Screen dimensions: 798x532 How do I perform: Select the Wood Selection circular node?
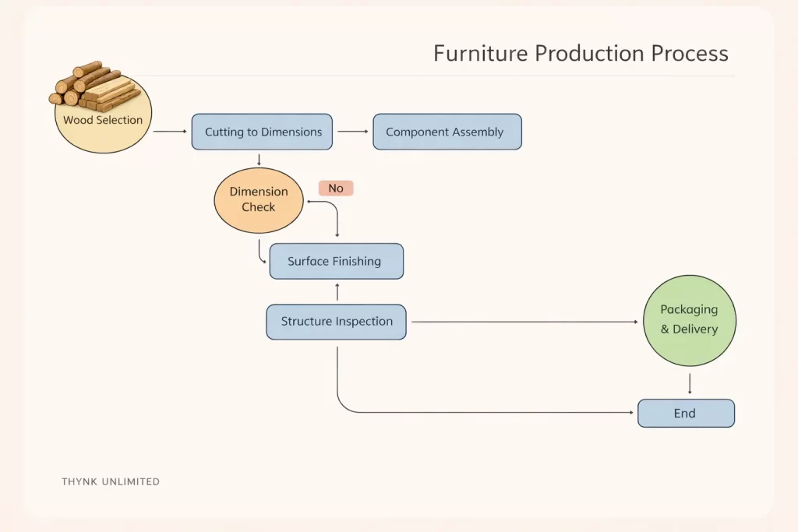click(x=102, y=118)
